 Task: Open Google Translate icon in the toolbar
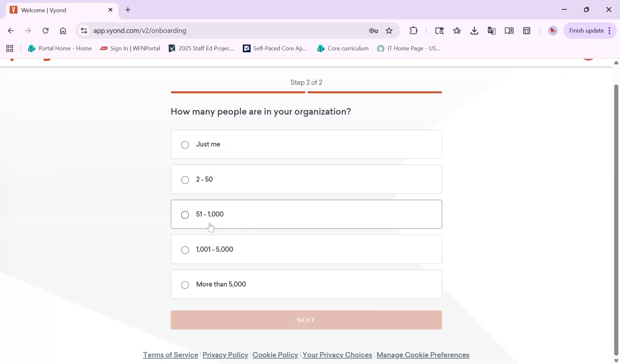click(x=491, y=31)
